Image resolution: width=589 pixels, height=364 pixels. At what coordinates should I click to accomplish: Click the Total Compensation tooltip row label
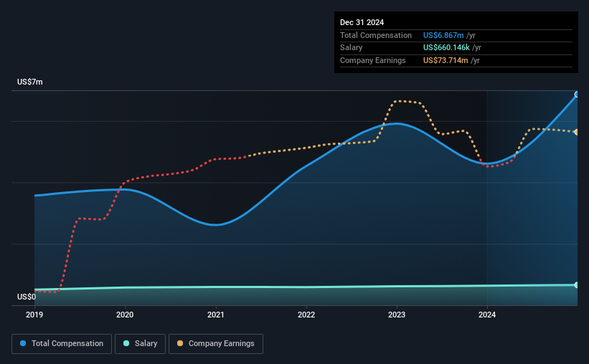(376, 35)
